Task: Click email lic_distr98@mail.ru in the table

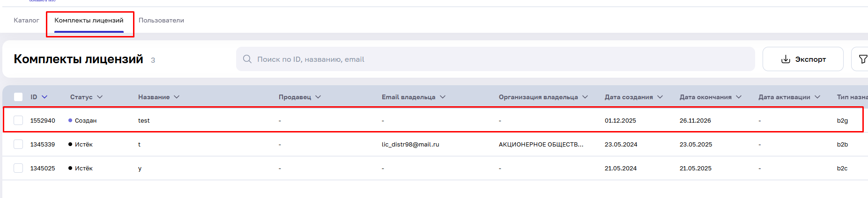Action: [x=410, y=144]
